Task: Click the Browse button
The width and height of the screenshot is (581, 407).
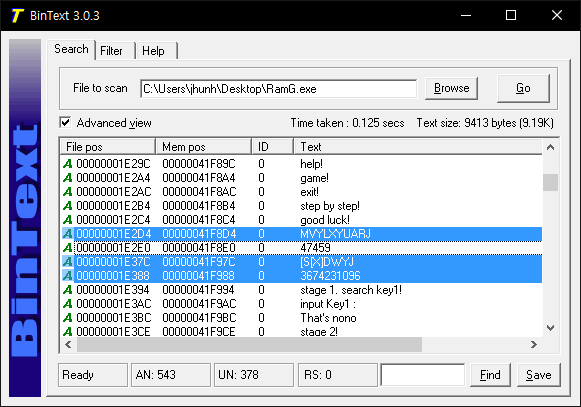Action: [x=451, y=88]
